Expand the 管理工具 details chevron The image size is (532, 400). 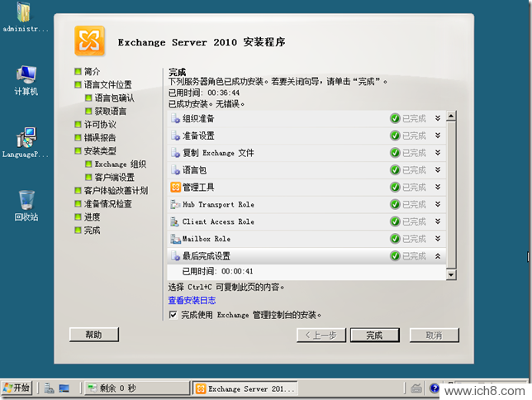(x=438, y=187)
